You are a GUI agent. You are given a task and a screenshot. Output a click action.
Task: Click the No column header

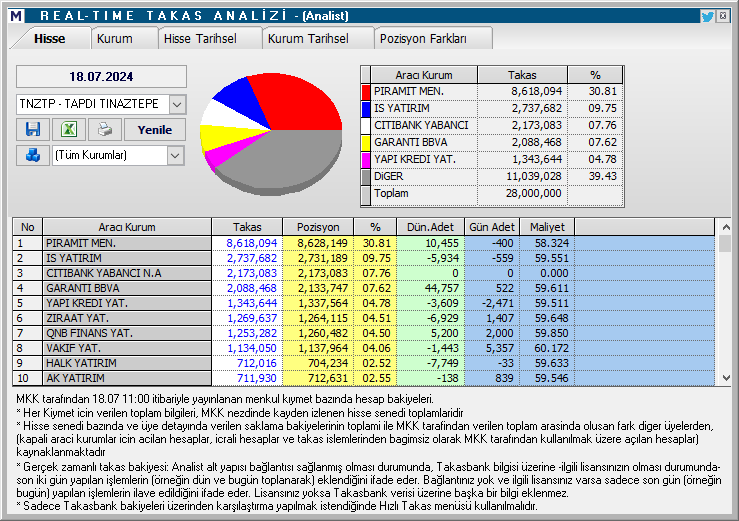(28, 227)
